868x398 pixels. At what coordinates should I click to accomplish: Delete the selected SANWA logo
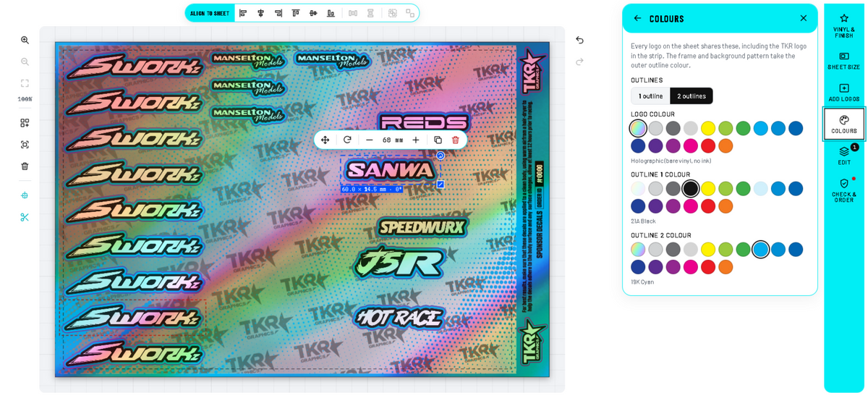click(x=456, y=140)
